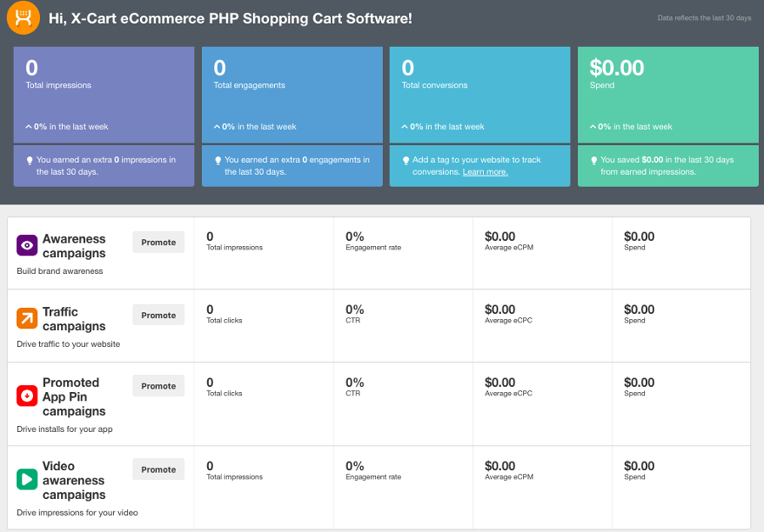Click Video row 'Average eCPM' value
Image resolution: width=764 pixels, height=532 pixels.
coord(500,466)
